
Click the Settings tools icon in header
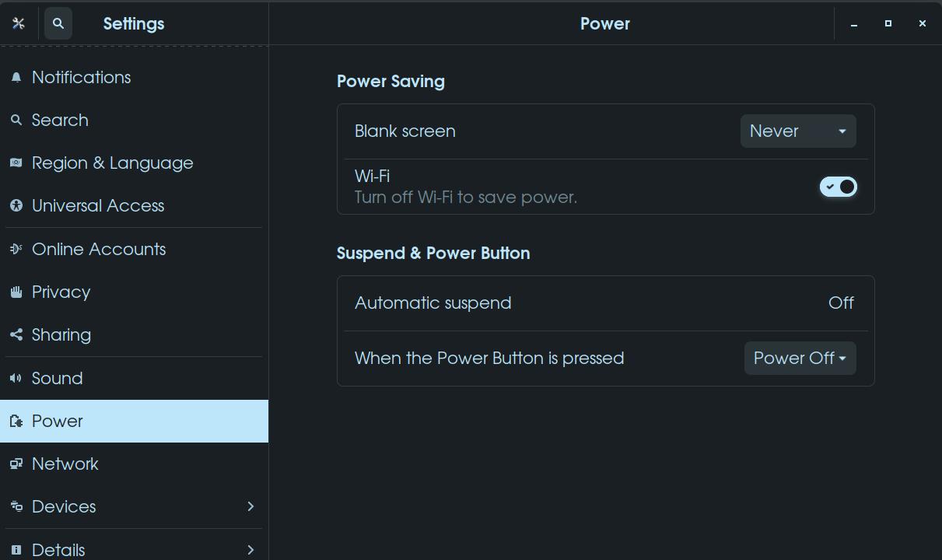click(x=19, y=23)
